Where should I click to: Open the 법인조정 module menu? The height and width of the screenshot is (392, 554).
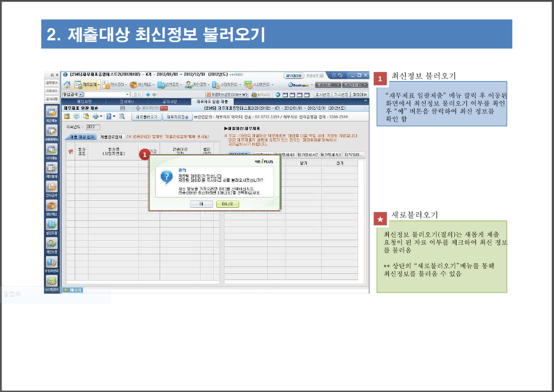click(169, 85)
